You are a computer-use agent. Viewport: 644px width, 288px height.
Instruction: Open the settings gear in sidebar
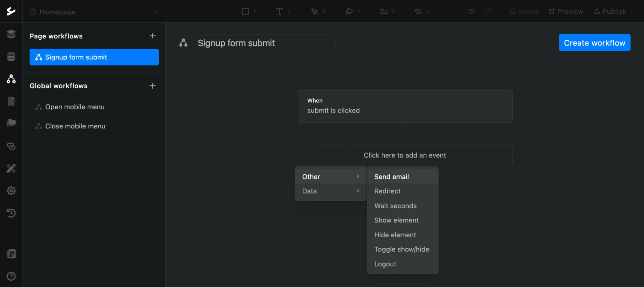click(x=11, y=191)
